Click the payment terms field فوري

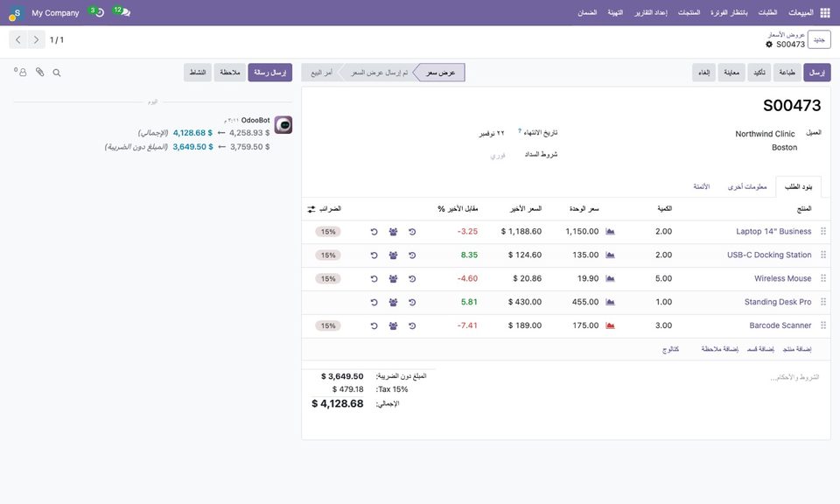498,156
